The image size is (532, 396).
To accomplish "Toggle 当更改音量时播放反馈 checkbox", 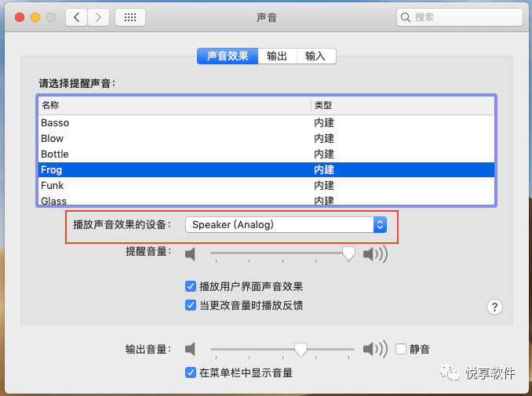I will [x=191, y=305].
